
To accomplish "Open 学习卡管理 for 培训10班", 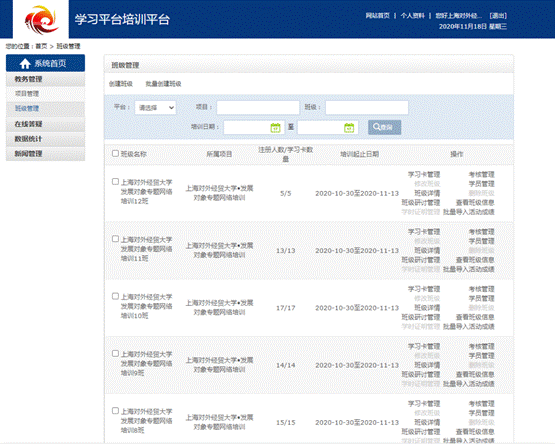I will point(424,289).
